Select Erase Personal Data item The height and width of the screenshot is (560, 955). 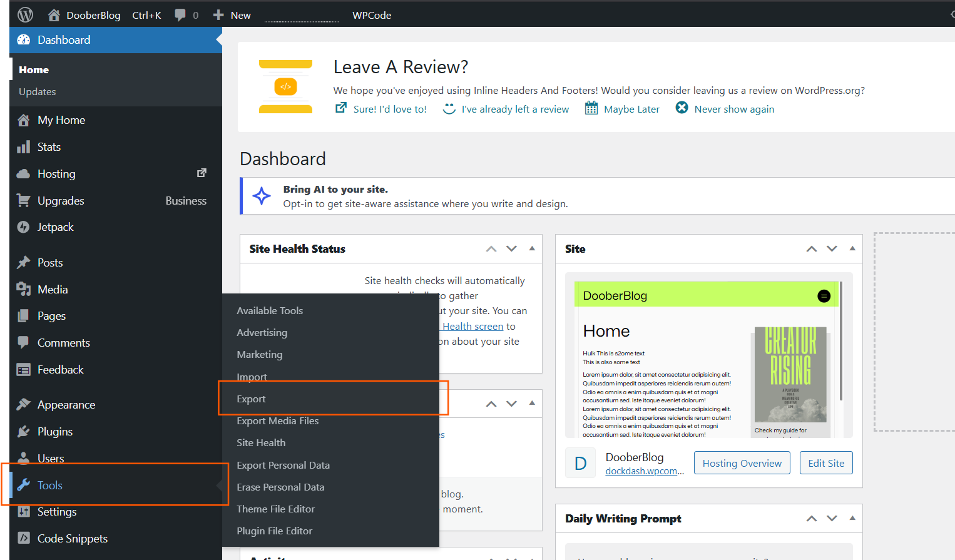click(x=280, y=487)
